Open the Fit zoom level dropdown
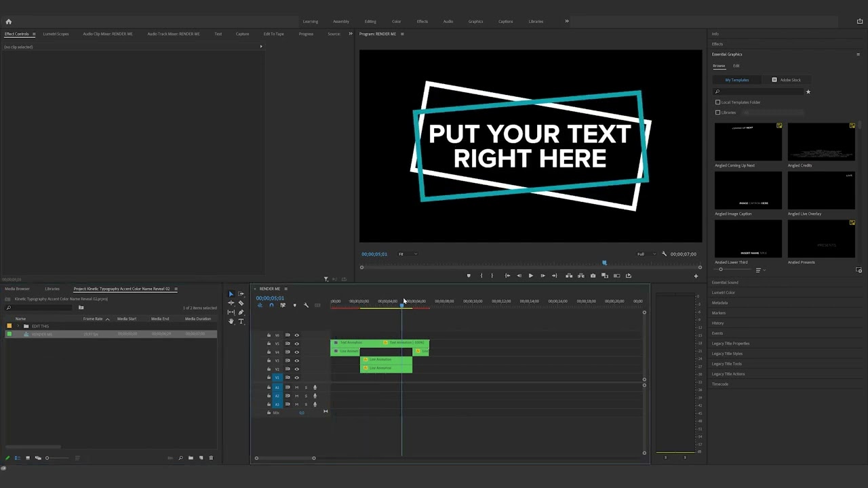The height and width of the screenshot is (488, 868). click(x=408, y=254)
